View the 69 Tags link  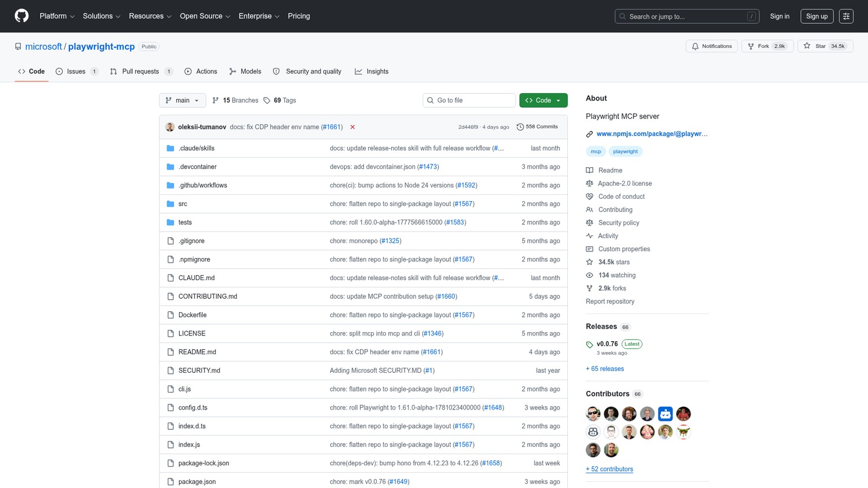coord(280,101)
